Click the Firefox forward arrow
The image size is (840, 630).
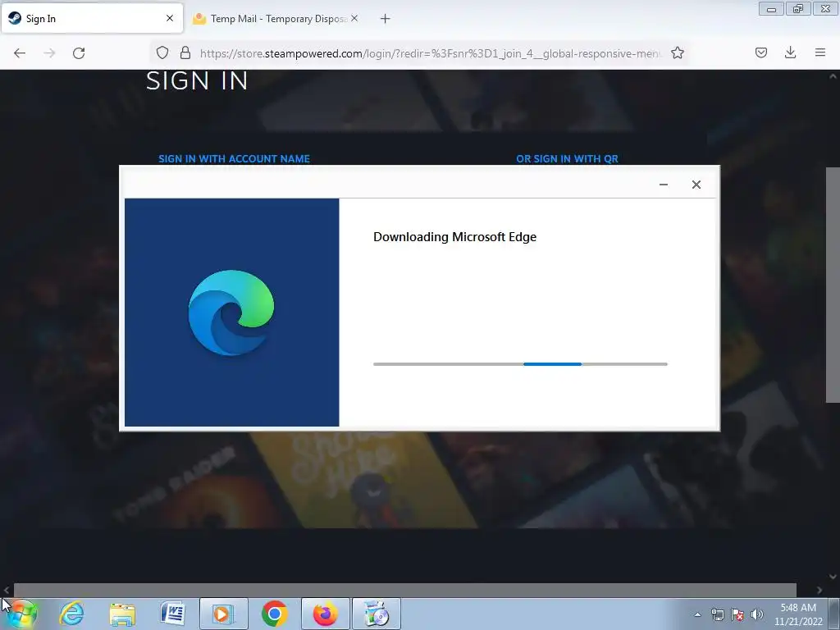[49, 53]
